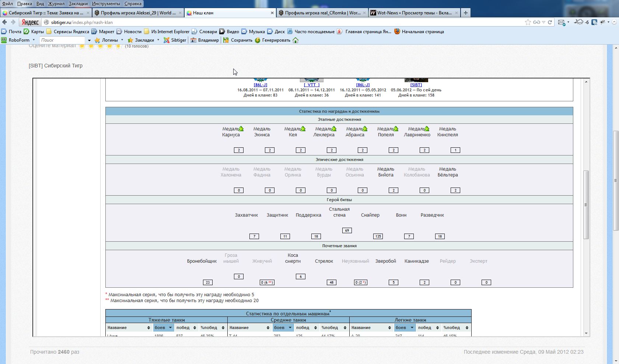Screen dimensions: 619x364
Task: Click the Генерировать toolbar button
Action: pyautogui.click(x=272, y=40)
